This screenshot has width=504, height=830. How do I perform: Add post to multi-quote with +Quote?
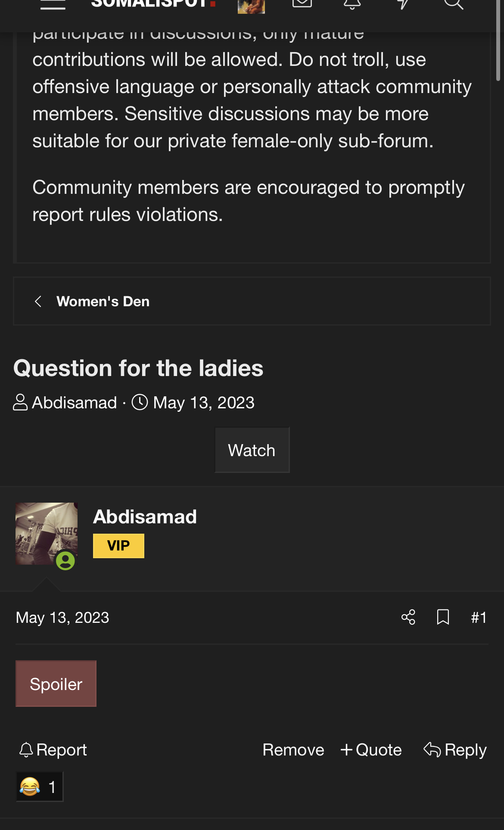pos(371,750)
